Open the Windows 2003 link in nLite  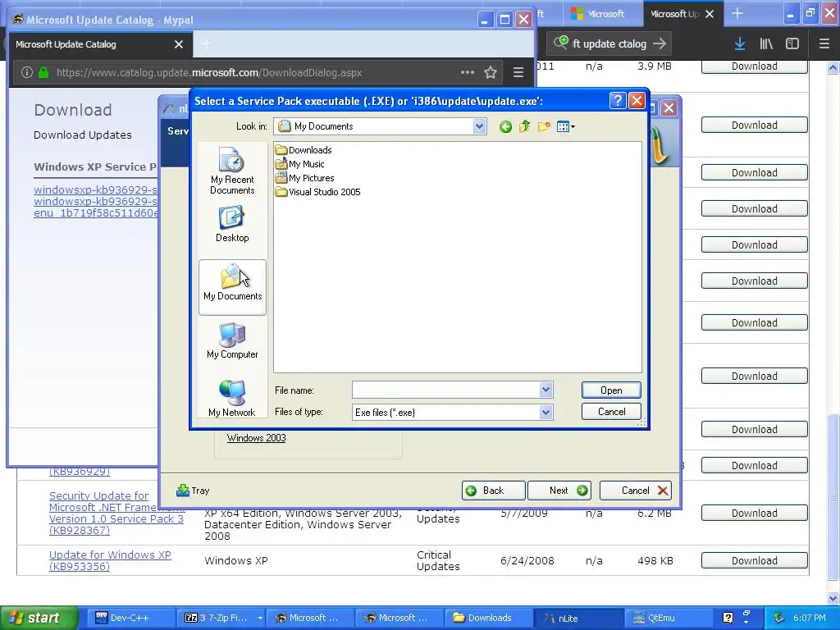256,438
